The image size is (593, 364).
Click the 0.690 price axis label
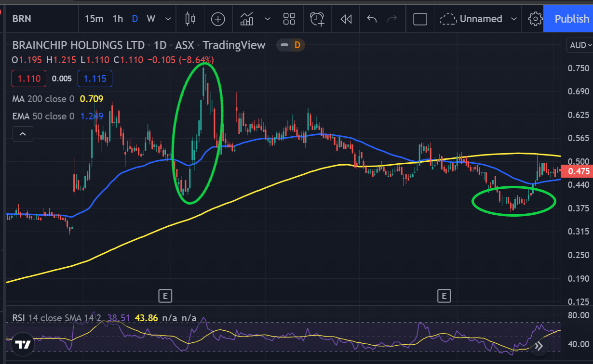click(x=579, y=91)
